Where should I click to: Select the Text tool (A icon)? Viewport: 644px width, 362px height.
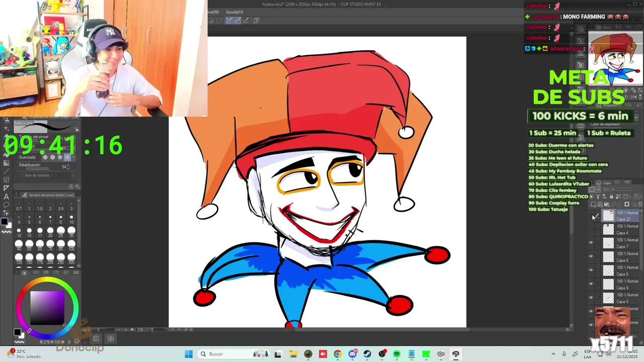coord(7,197)
